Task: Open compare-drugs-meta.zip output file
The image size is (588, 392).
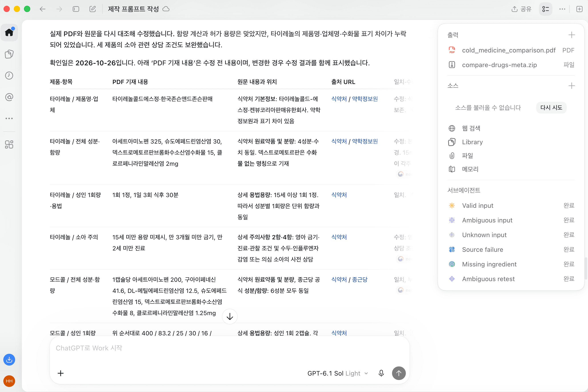Action: (511, 65)
